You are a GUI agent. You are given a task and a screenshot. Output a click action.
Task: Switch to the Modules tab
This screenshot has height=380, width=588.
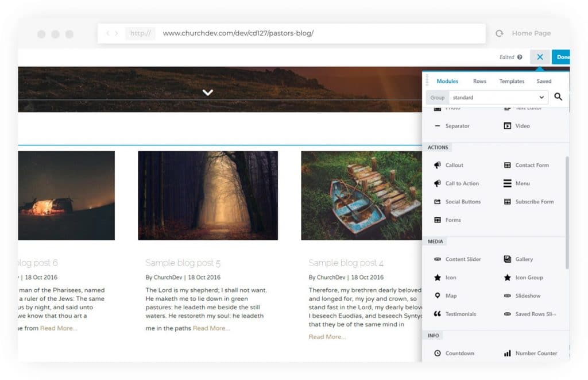tap(447, 81)
